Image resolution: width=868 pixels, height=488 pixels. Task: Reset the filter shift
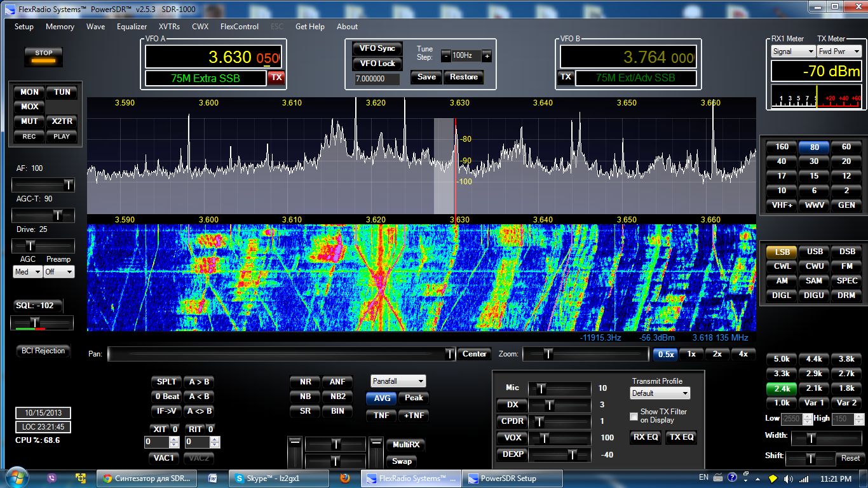coord(850,458)
